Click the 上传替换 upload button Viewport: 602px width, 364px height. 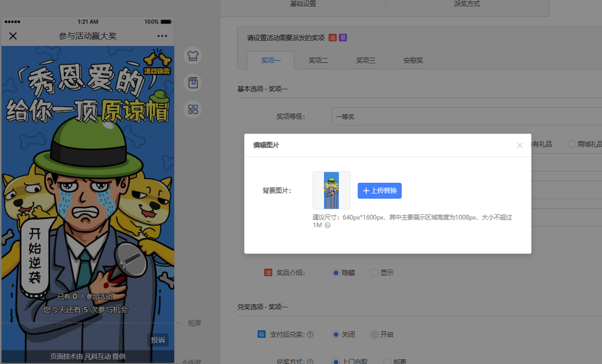tap(379, 191)
